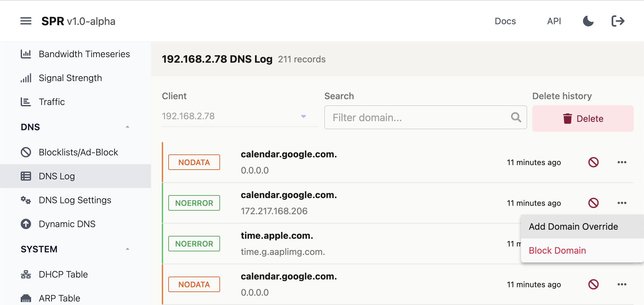Click the Delete history button
The image size is (644, 305).
pos(583,119)
